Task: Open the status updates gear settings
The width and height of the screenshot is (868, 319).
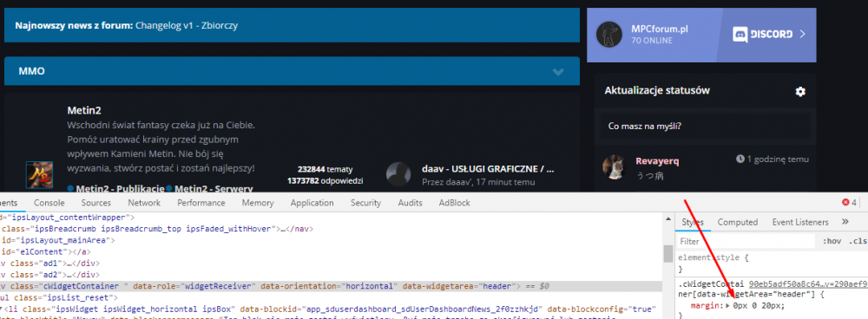Action: click(x=800, y=92)
